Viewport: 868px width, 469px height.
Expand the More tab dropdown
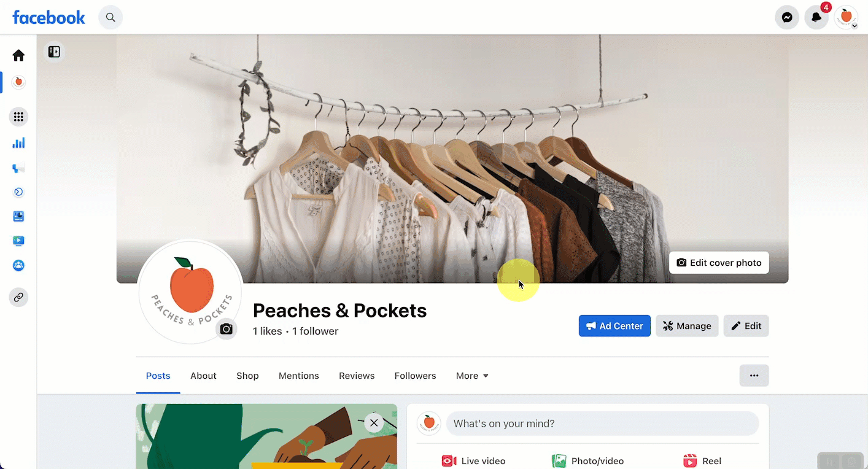coord(472,376)
